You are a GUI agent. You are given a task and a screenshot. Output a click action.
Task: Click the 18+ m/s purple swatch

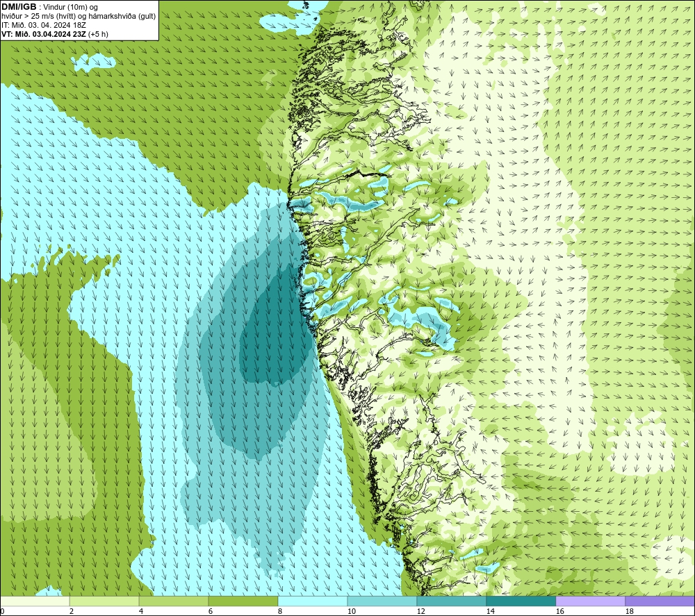coord(660,601)
